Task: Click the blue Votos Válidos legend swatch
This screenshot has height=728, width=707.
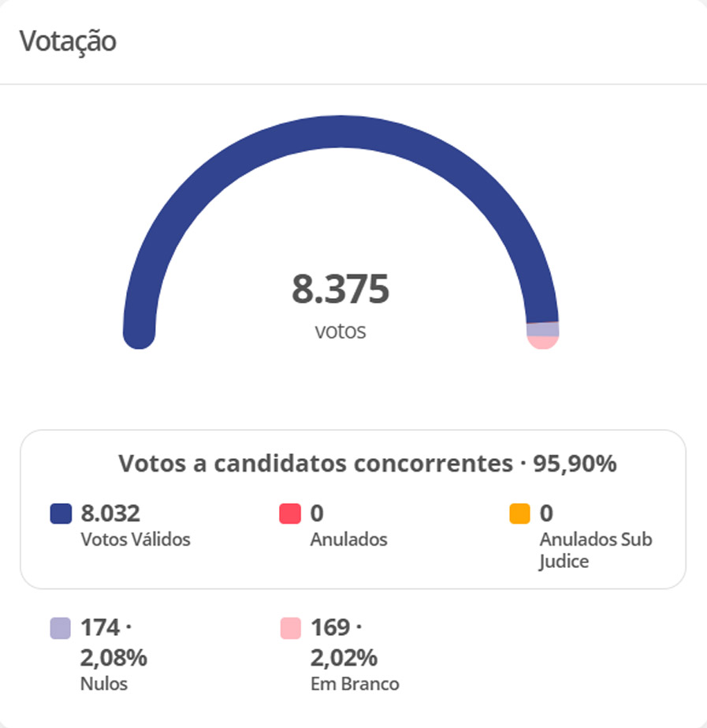Action: (61, 514)
